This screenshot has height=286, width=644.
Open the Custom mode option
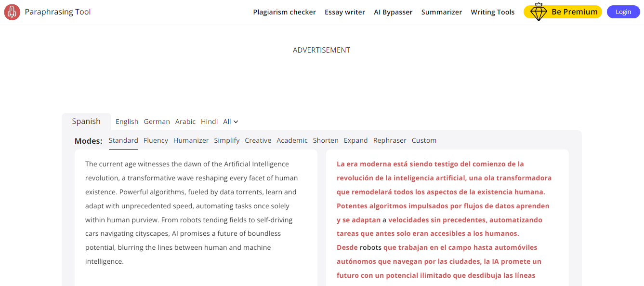click(x=424, y=140)
